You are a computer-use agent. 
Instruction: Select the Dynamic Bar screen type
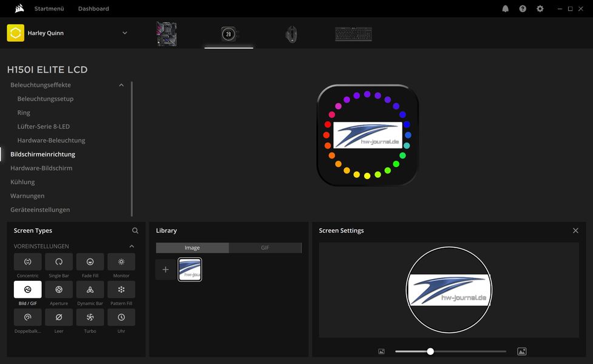(x=90, y=289)
